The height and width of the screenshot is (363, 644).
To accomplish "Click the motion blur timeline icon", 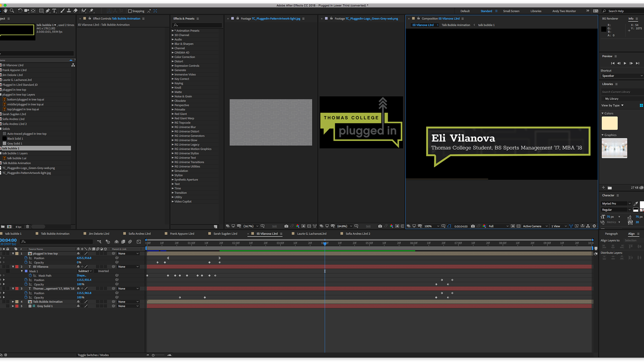I will (x=130, y=242).
